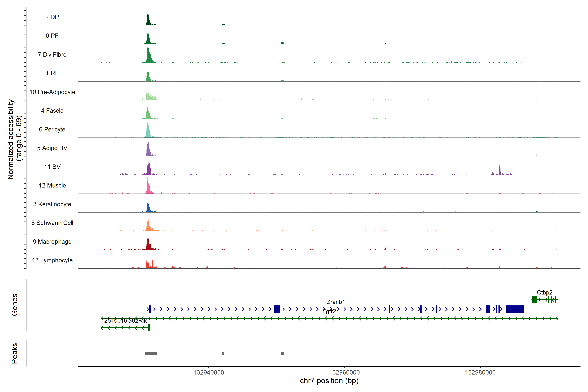Click the Fgfr2 gene label
The width and height of the screenshot is (588, 392).
pos(329,311)
